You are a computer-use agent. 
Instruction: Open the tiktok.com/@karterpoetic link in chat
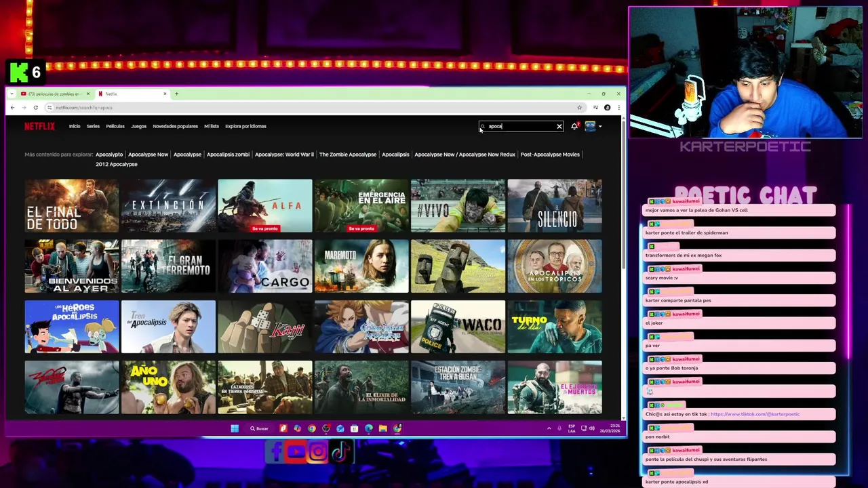pos(755,414)
